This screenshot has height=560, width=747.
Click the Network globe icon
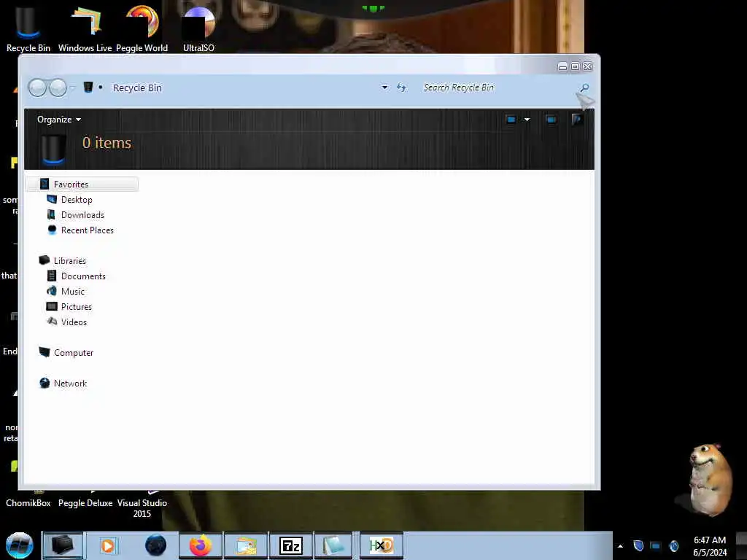coord(44,383)
